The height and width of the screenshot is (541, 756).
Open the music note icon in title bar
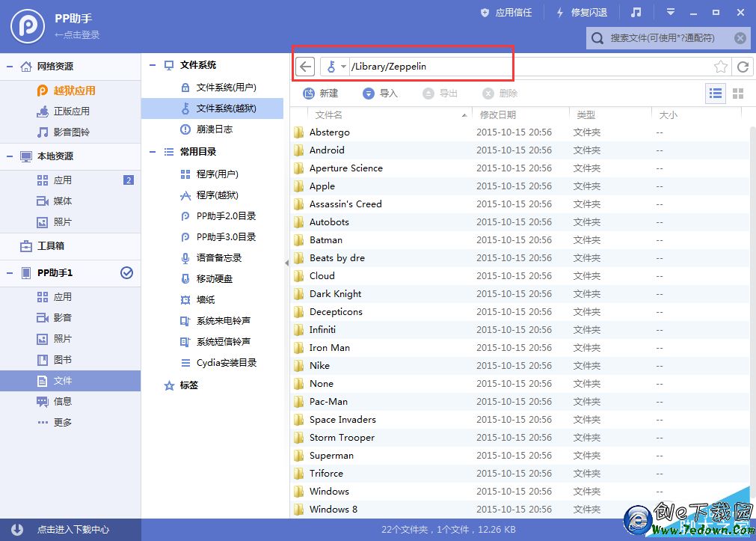pos(636,13)
